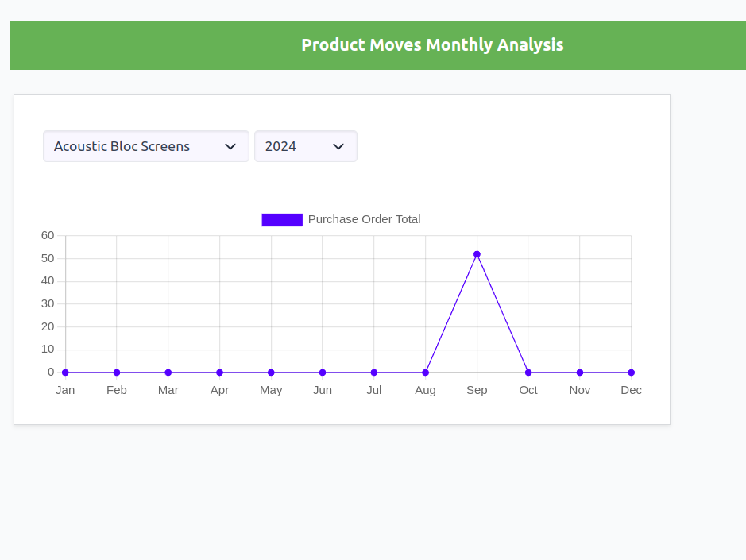Click the chevron arrow in year selector
The width and height of the screenshot is (746, 560).
pyautogui.click(x=338, y=146)
